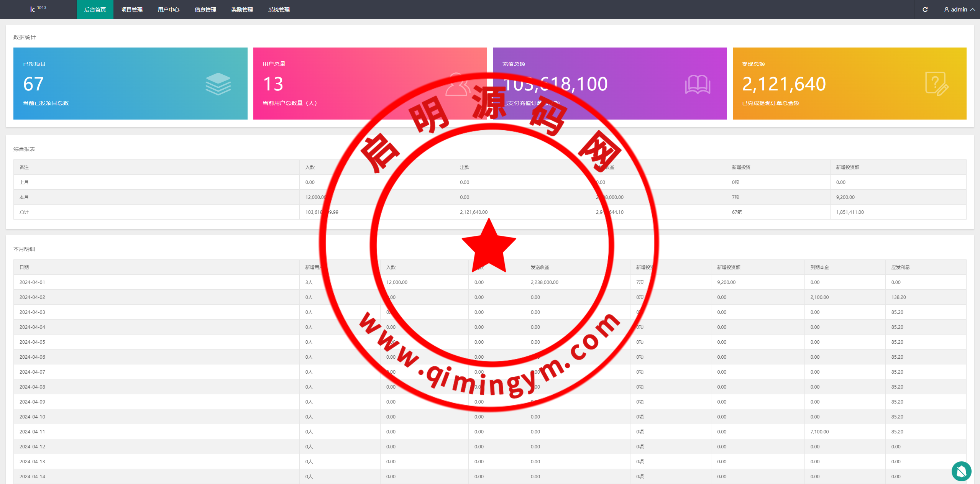Image resolution: width=980 pixels, height=484 pixels.
Task: Open the 信息管理 menu
Action: click(205, 10)
